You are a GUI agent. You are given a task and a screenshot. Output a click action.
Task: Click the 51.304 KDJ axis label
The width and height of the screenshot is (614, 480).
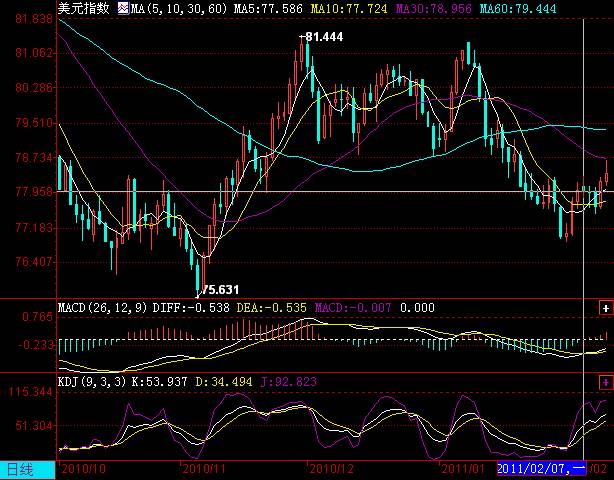pyautogui.click(x=34, y=426)
